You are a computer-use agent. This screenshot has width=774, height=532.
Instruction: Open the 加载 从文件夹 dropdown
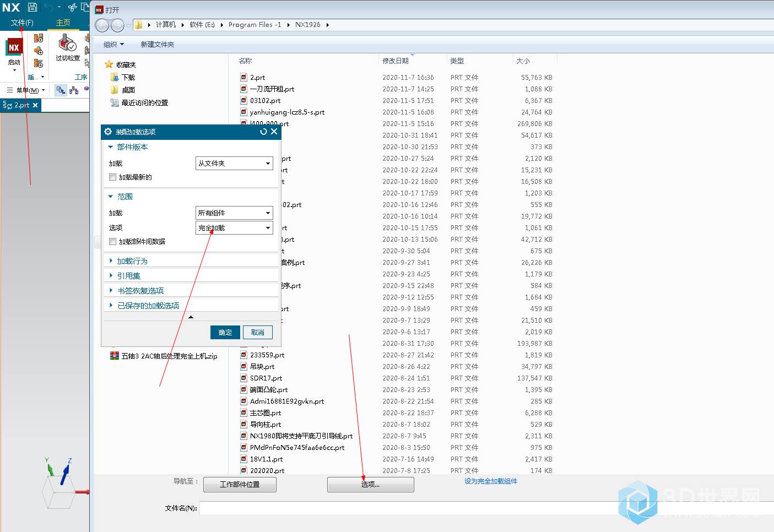coord(234,164)
